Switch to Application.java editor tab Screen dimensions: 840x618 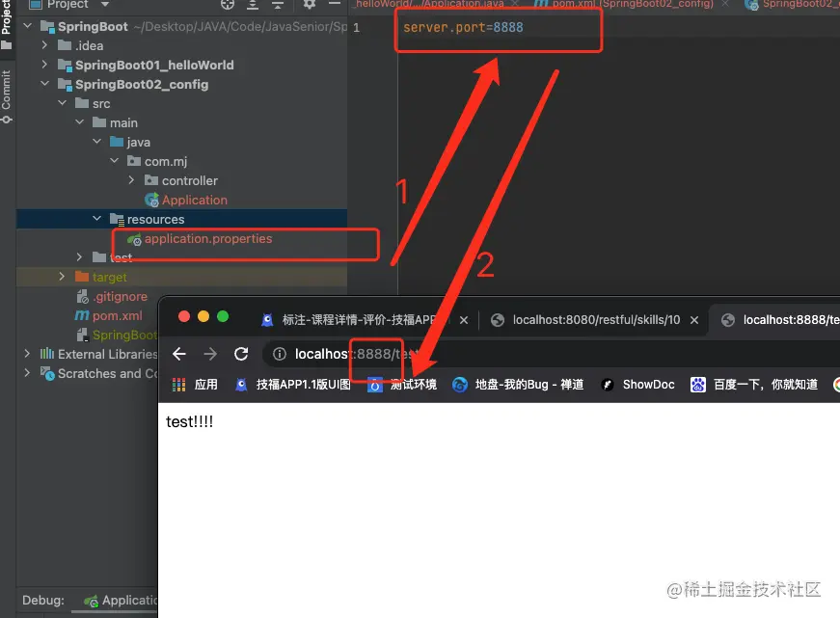pyautogui.click(x=430, y=4)
